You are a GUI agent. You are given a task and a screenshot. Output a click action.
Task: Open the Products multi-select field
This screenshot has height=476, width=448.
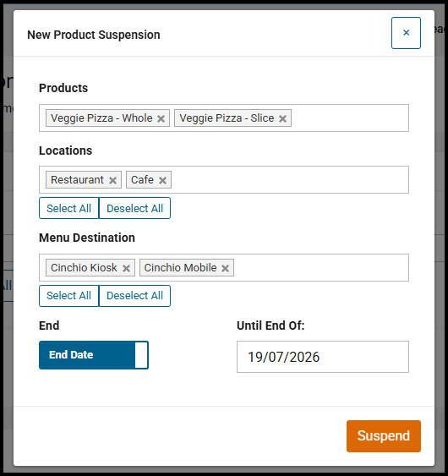coord(349,118)
